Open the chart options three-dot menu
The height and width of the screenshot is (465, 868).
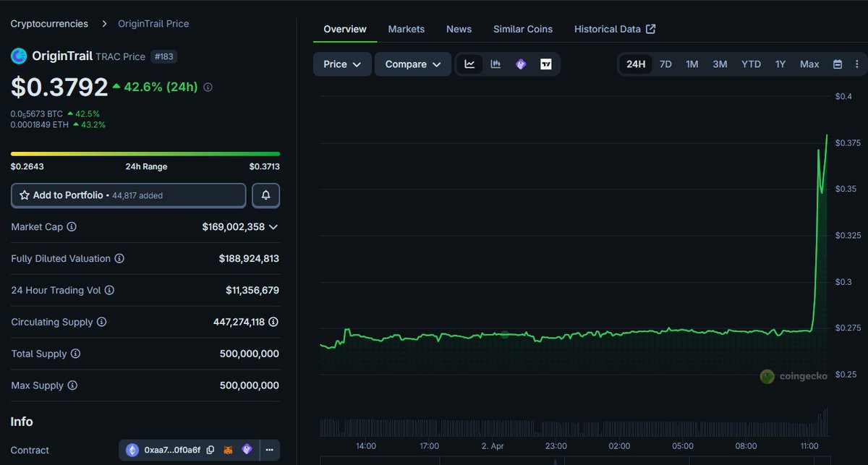coord(857,64)
